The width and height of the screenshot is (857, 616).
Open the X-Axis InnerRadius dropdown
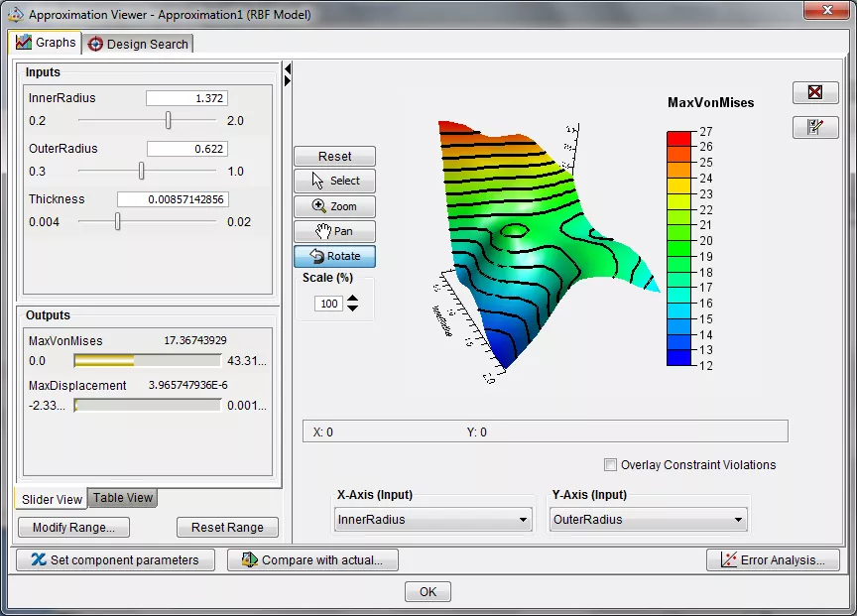[x=431, y=519]
